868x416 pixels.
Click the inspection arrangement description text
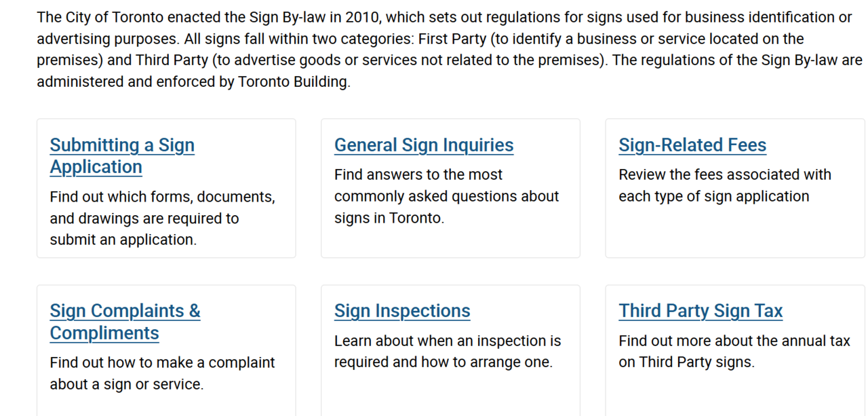point(447,352)
